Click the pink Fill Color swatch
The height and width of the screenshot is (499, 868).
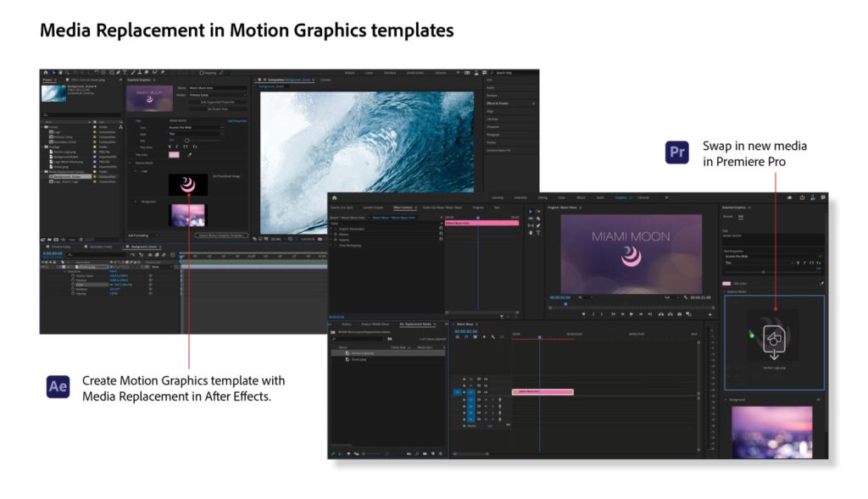(174, 155)
